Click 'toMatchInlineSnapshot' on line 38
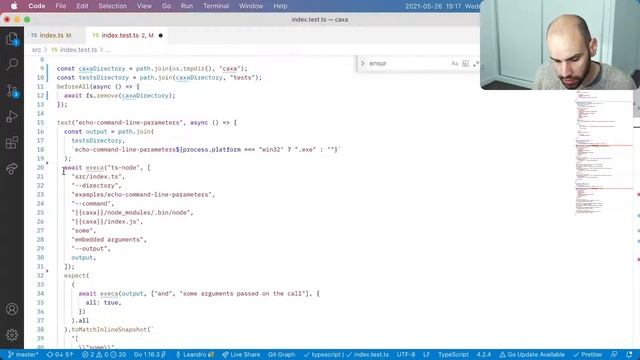The image size is (640, 360). [x=109, y=329]
